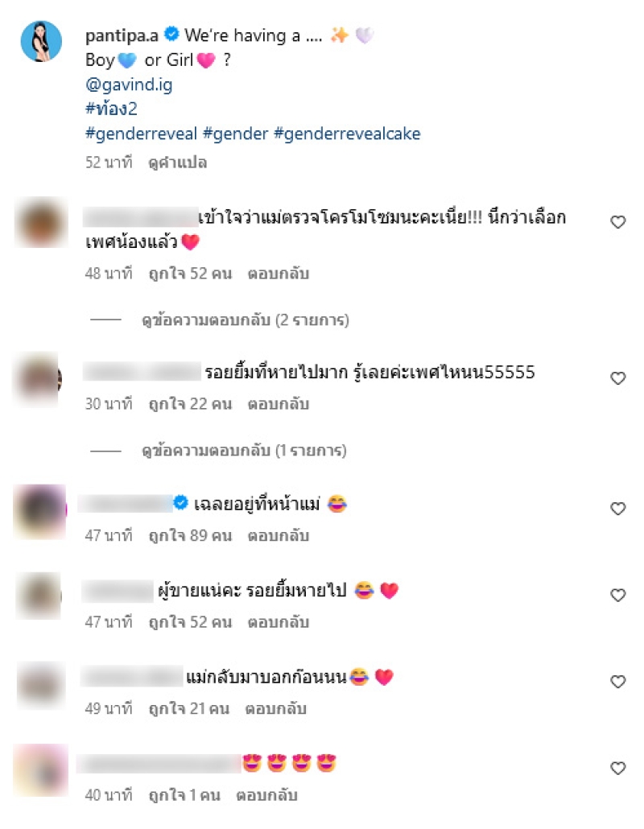The width and height of the screenshot is (644, 829).
Task: Open the #ท้อง2 hashtag
Action: click(x=111, y=109)
